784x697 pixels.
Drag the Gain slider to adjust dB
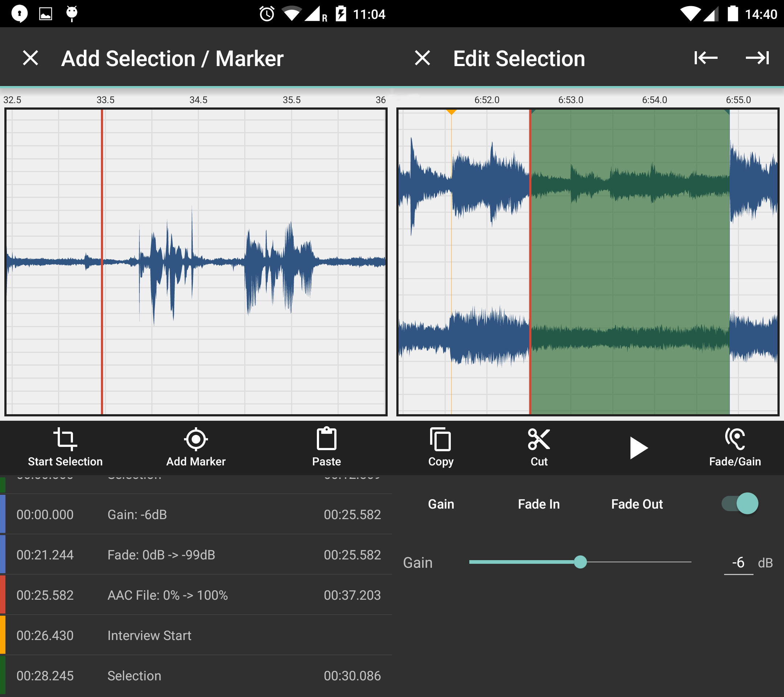click(x=580, y=561)
